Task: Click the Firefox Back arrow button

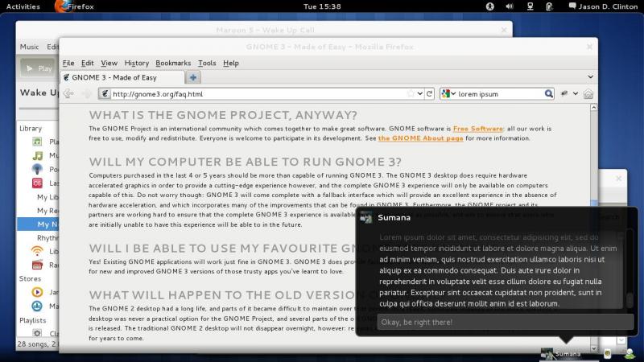Action: tap(68, 94)
